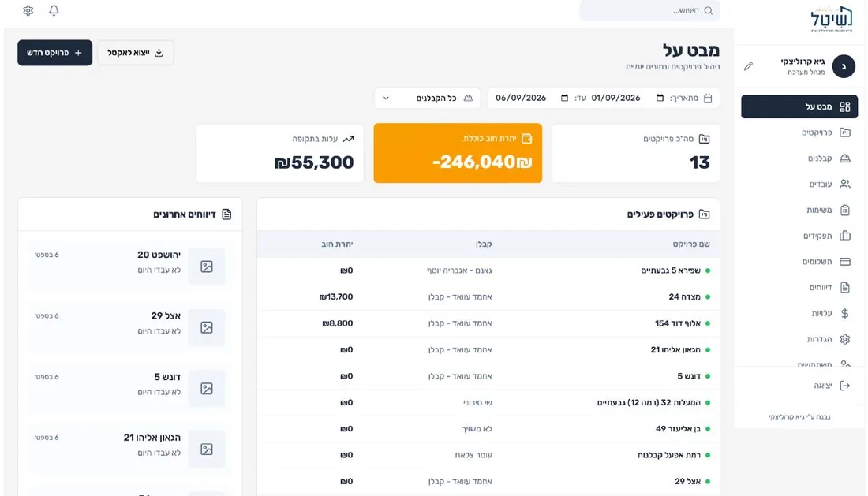Click the פרויקטים פעילים header icon

(x=704, y=214)
